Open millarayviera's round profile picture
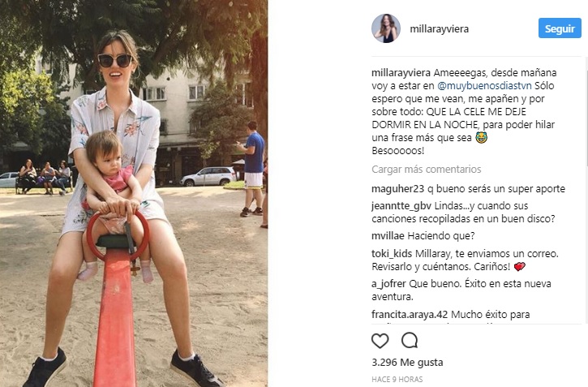The height and width of the screenshot is (387, 588). pos(386,28)
